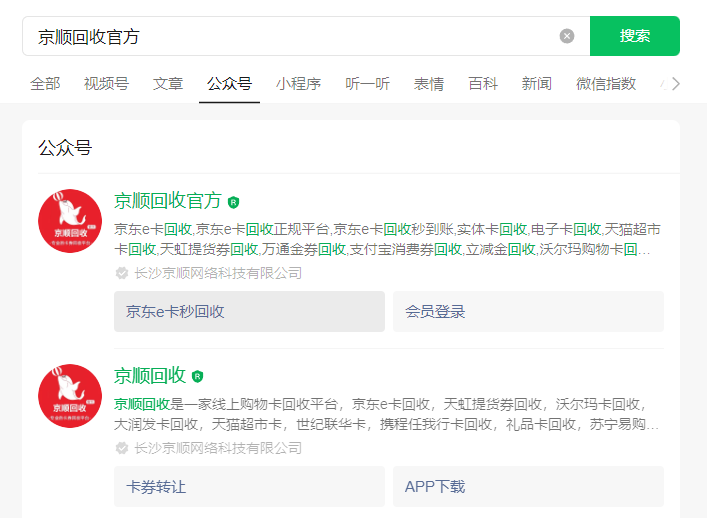This screenshot has width=707, height=518.
Task: Click the 卡券转让 menu button
Action: 249,486
